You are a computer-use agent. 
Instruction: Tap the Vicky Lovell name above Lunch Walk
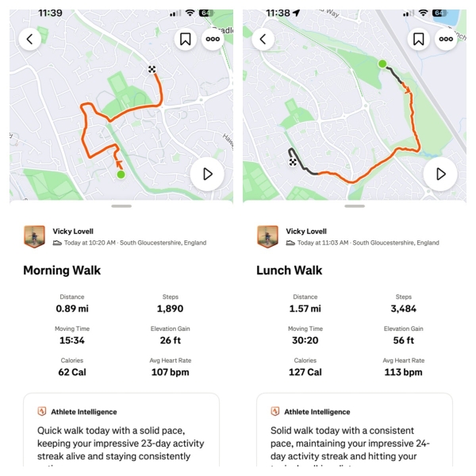click(x=306, y=231)
